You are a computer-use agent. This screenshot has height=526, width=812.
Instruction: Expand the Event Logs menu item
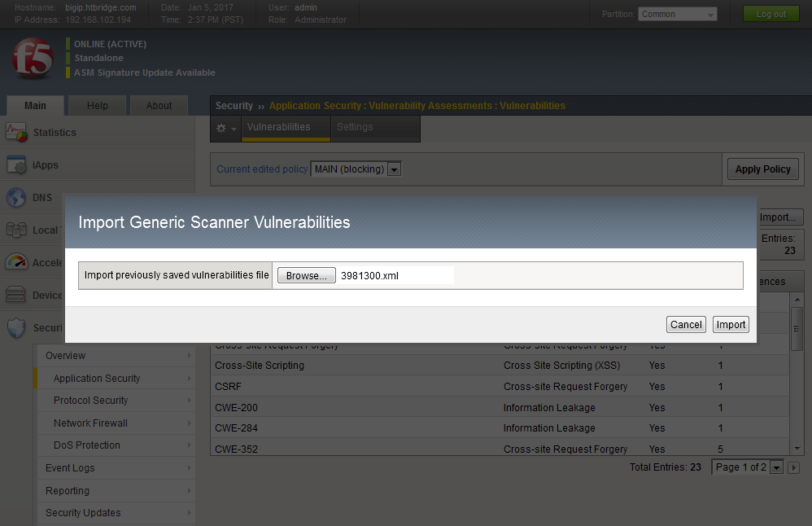(x=114, y=468)
